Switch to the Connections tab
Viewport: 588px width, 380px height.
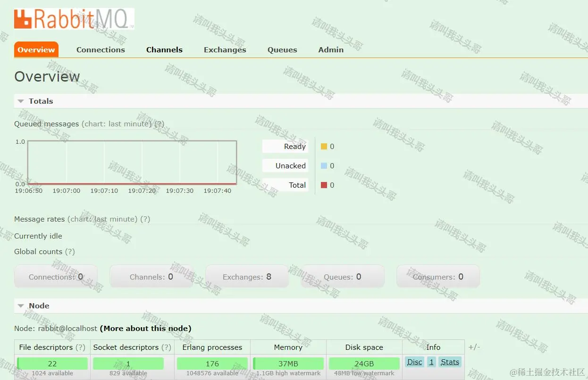coord(101,50)
